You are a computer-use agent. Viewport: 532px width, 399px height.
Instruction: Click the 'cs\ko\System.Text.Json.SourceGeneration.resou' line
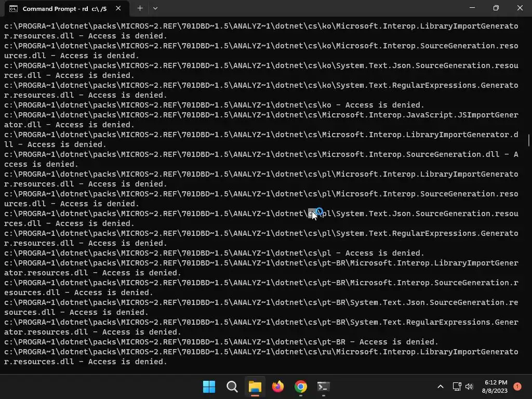click(x=261, y=65)
